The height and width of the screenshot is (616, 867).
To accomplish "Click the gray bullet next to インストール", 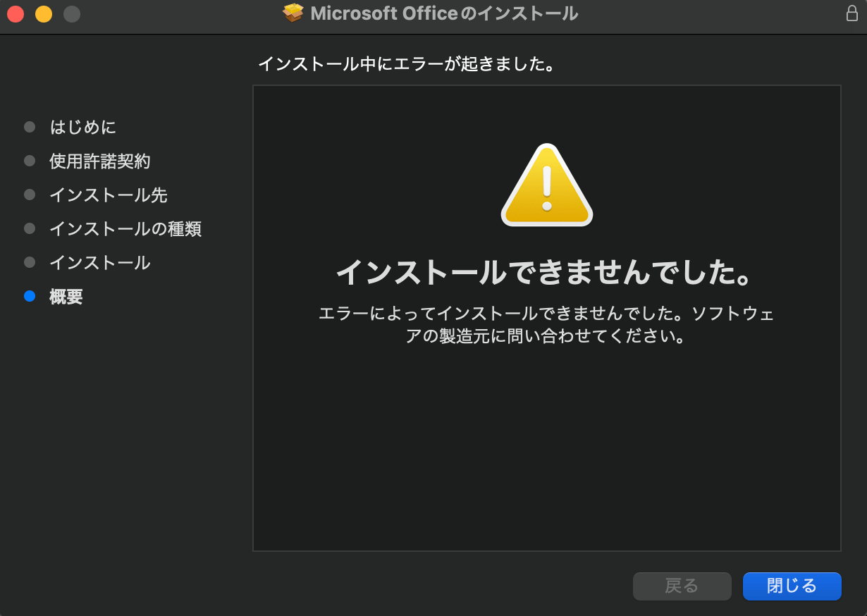I will point(30,262).
